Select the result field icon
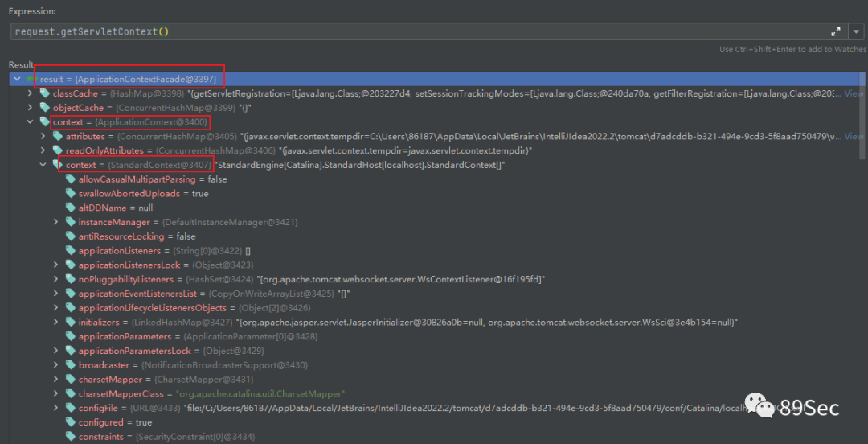The image size is (868, 444). coord(31,79)
